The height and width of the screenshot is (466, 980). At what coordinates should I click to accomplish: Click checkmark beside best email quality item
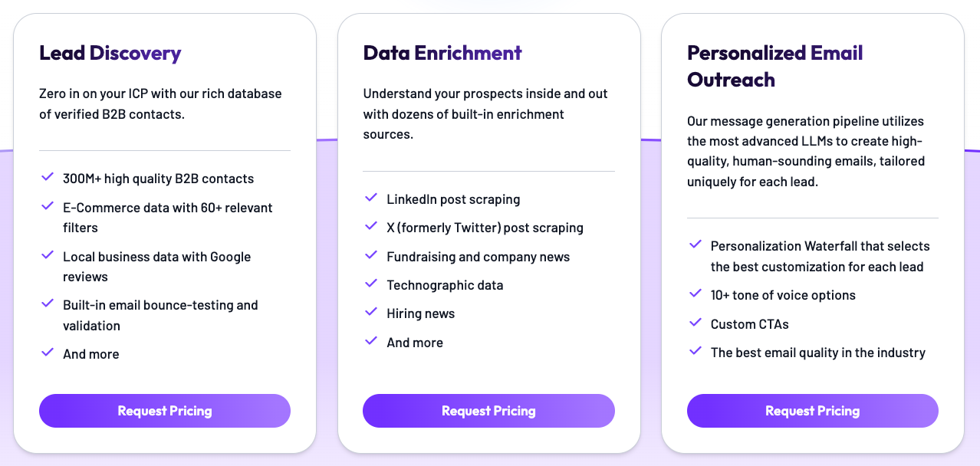[696, 352]
